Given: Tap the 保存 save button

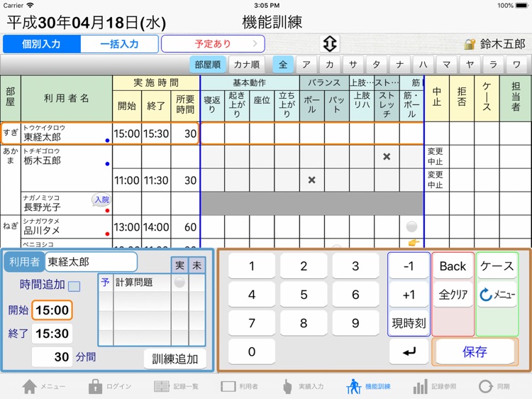Looking at the screenshot, I should [475, 352].
